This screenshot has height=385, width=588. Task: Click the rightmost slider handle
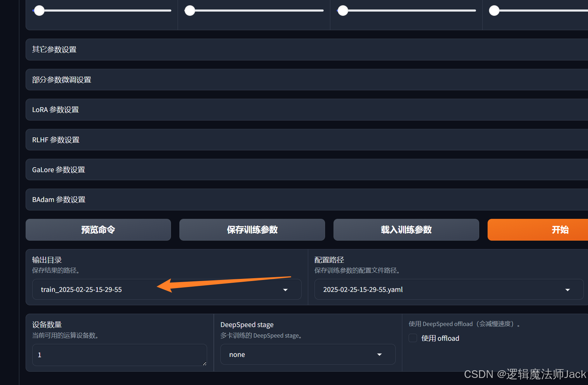coord(494,11)
